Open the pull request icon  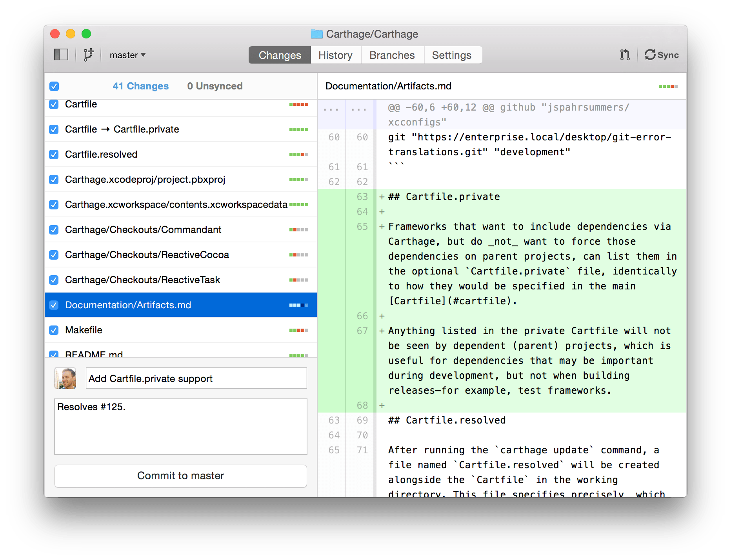[625, 55]
